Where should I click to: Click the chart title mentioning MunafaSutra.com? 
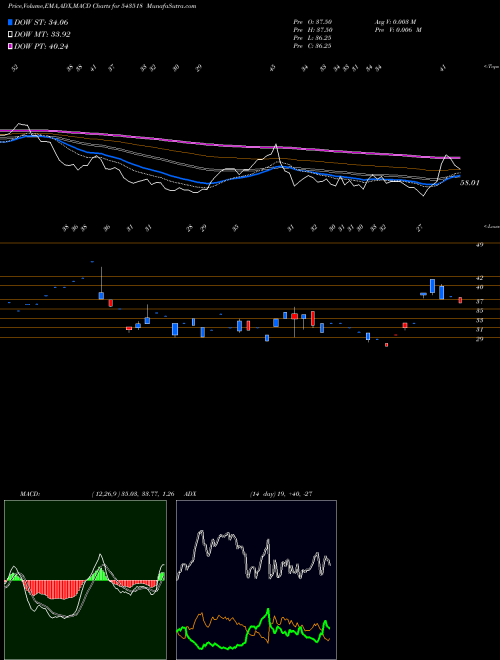tap(102, 6)
